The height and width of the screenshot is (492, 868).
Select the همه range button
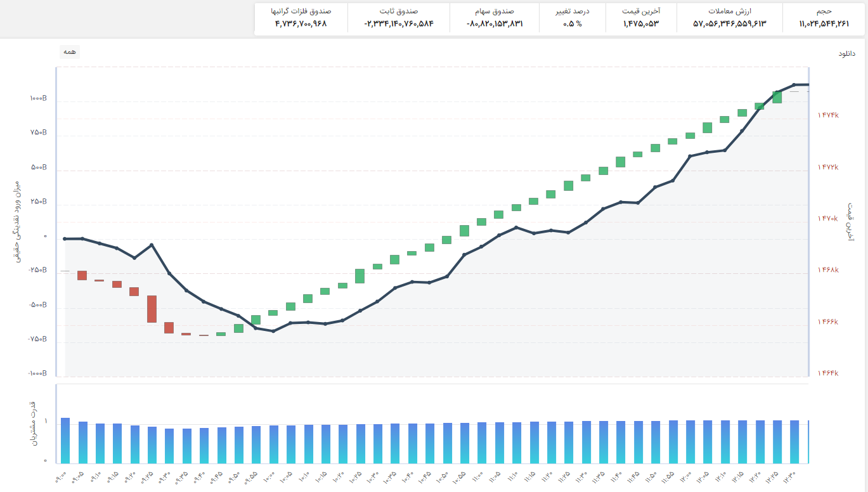[x=70, y=52]
